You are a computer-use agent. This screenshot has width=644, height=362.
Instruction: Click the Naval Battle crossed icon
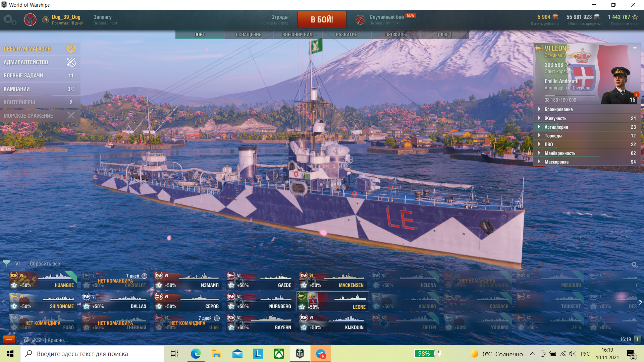(x=71, y=116)
